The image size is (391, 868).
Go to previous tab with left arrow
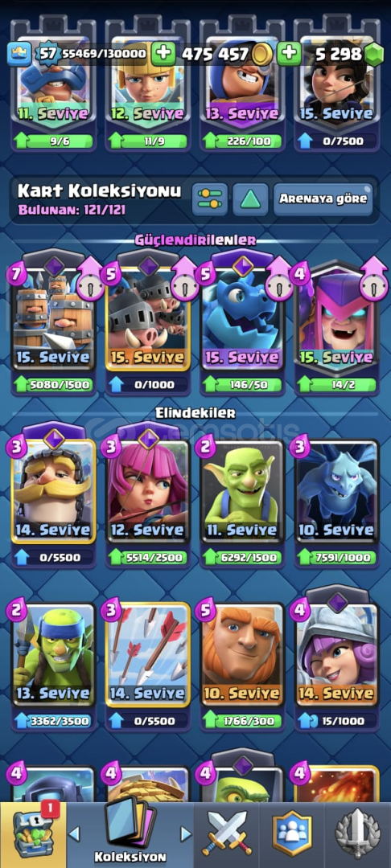(x=74, y=833)
